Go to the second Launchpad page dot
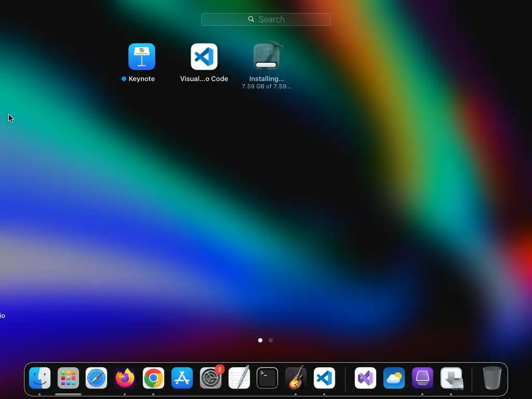 tap(271, 340)
